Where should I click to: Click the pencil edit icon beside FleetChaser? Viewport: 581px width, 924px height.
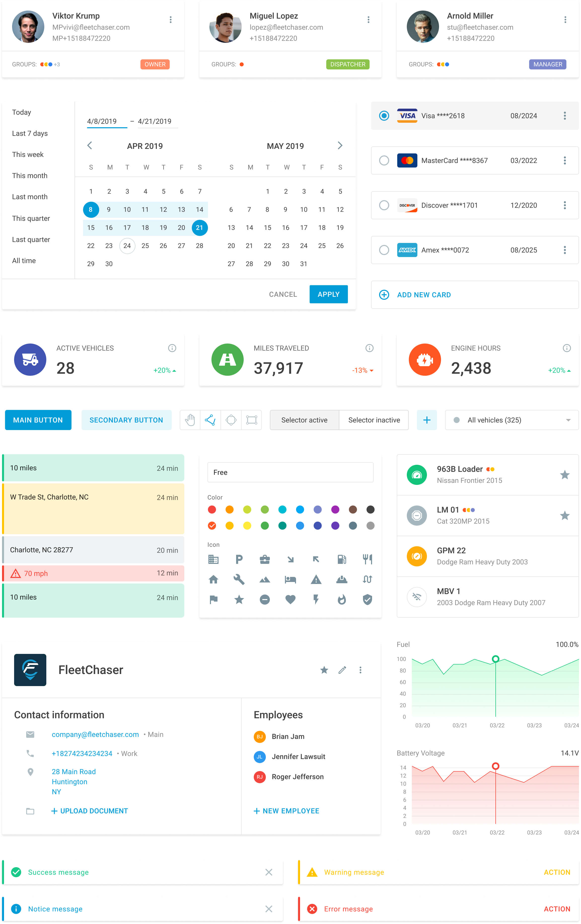pos(342,669)
